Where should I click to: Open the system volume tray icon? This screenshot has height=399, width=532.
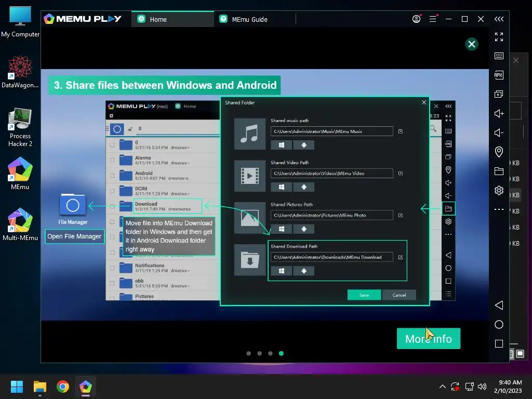coord(482,387)
